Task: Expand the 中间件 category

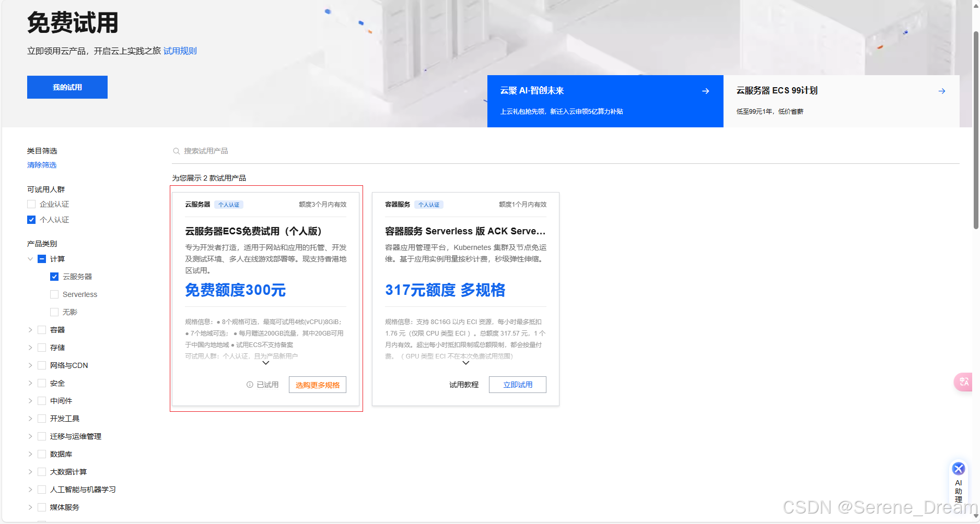Action: (30, 401)
